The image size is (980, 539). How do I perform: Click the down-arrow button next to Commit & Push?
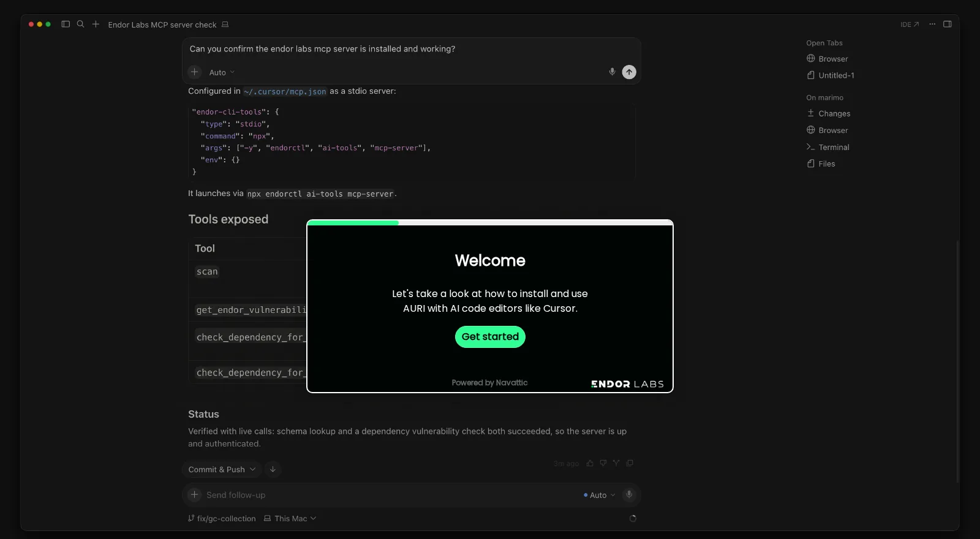tap(273, 470)
